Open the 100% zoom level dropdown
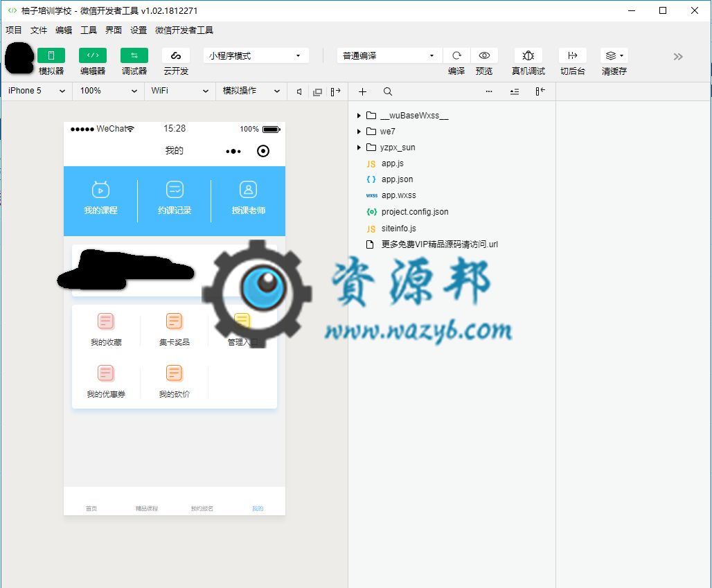 pos(109,91)
